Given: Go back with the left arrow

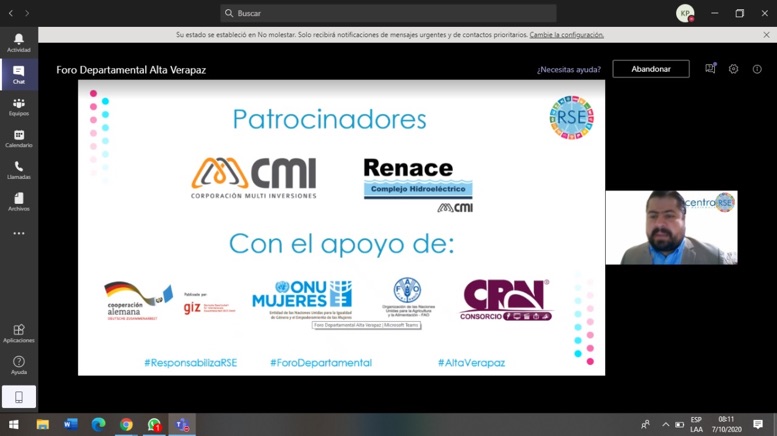Looking at the screenshot, I should pyautogui.click(x=11, y=13).
